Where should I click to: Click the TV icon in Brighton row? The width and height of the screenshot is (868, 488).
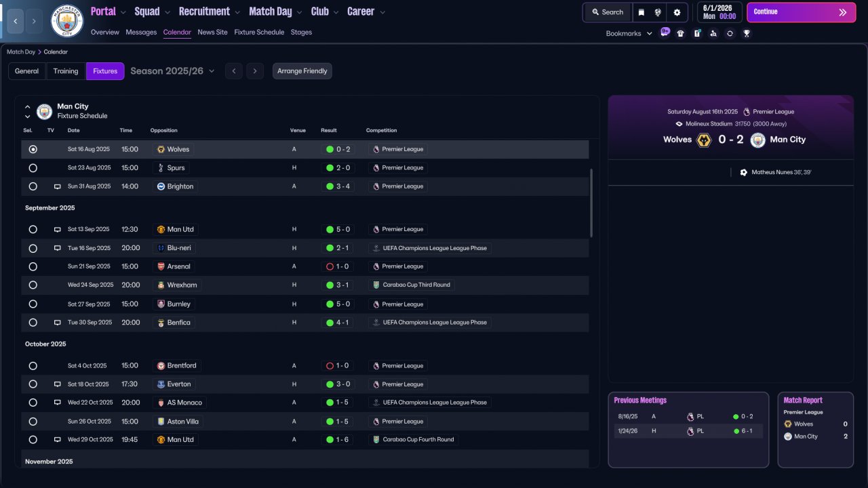[58, 186]
